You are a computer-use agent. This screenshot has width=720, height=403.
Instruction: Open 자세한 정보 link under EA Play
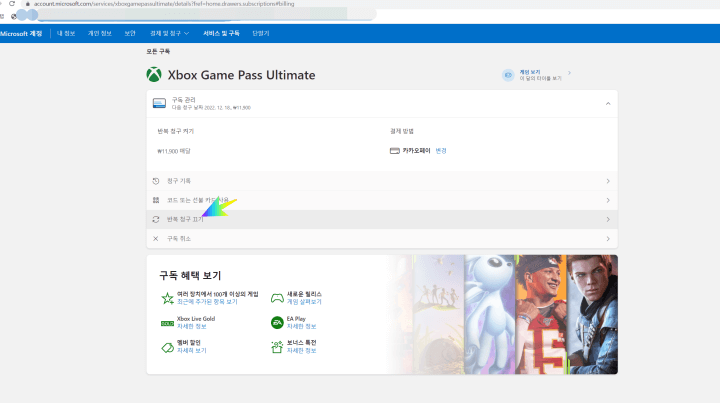point(301,326)
